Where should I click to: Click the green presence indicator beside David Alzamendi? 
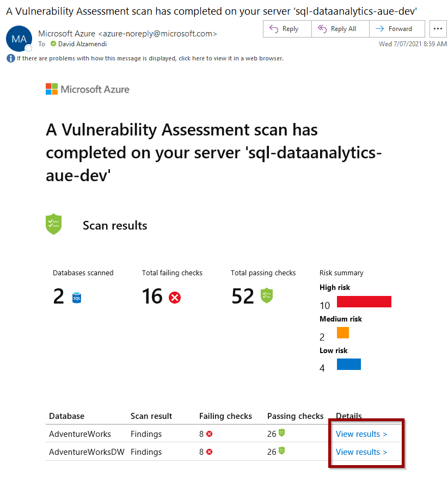pyautogui.click(x=53, y=44)
